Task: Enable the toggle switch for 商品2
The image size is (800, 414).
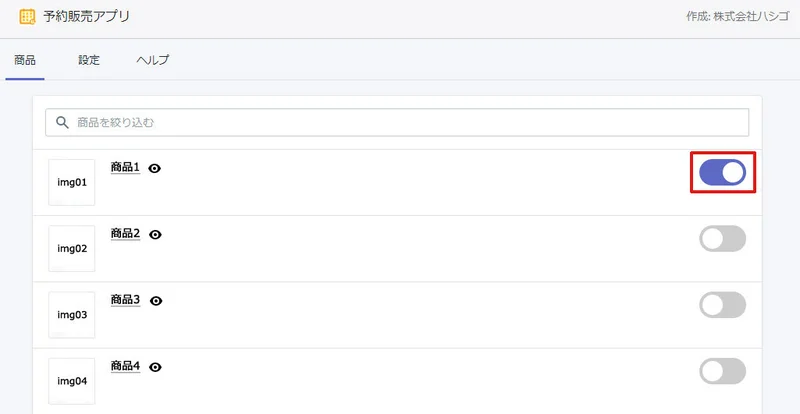Action: coord(722,238)
